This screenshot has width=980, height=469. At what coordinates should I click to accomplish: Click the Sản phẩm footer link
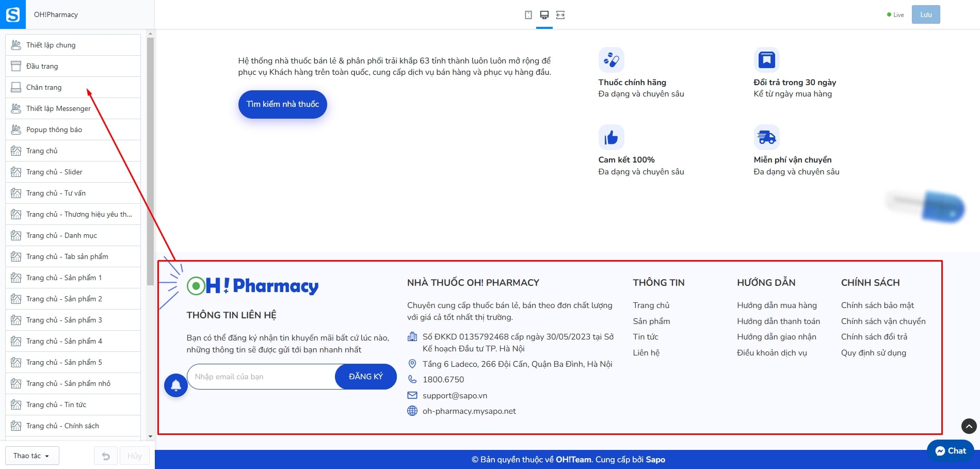coord(651,321)
